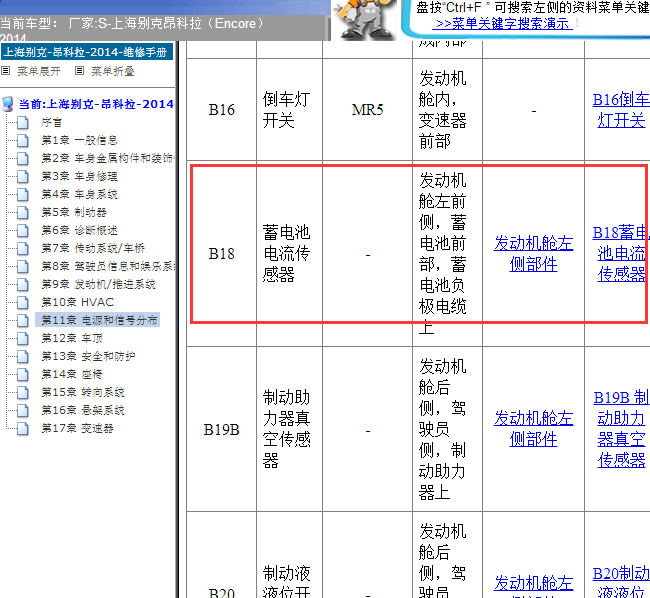Click the page icon beside 第11章 电源和信号分布
This screenshot has height=598, width=650.
23,320
